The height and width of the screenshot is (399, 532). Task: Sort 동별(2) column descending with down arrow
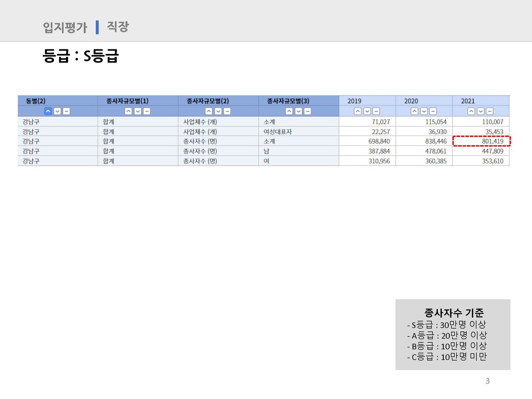pyautogui.click(x=57, y=111)
